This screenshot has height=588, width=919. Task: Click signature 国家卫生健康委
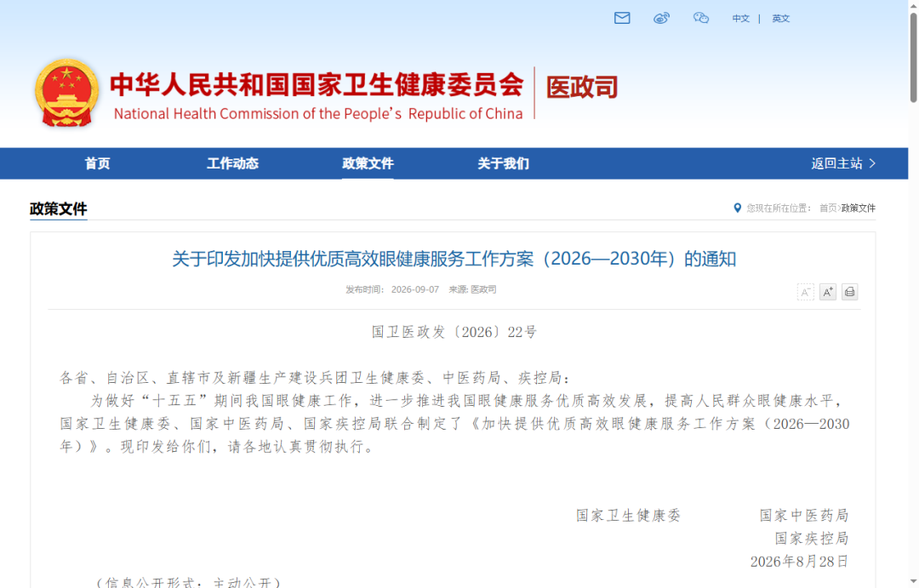(628, 516)
